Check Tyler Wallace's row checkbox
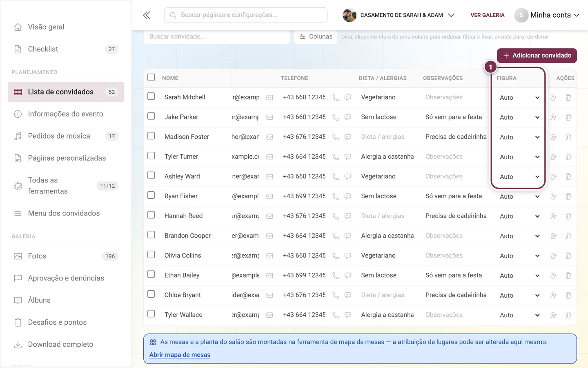Viewport: 588px width, 368px height. (x=151, y=314)
